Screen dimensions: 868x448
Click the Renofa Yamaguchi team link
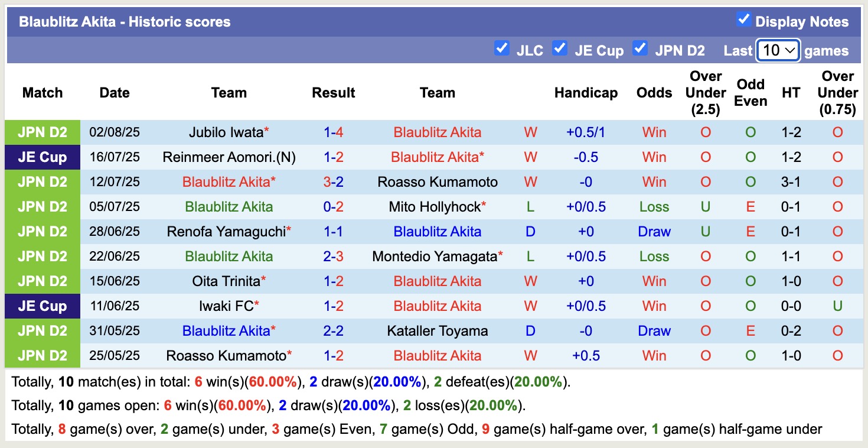pyautogui.click(x=226, y=232)
